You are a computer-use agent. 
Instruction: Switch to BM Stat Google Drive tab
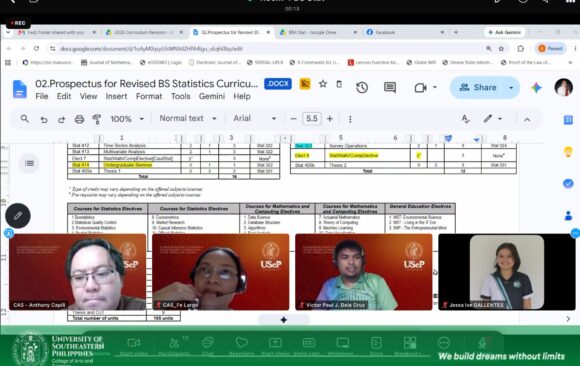point(318,33)
